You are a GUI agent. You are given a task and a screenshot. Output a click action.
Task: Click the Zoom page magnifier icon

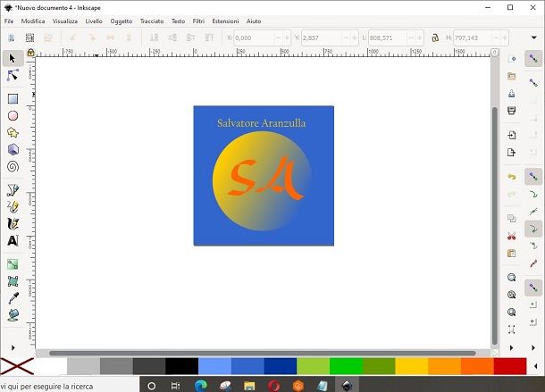(511, 312)
